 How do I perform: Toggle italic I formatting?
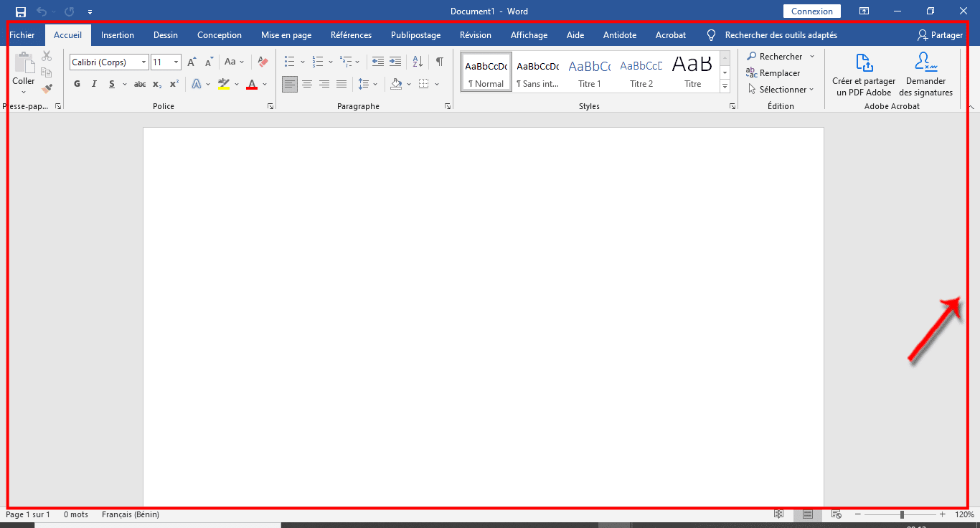94,84
